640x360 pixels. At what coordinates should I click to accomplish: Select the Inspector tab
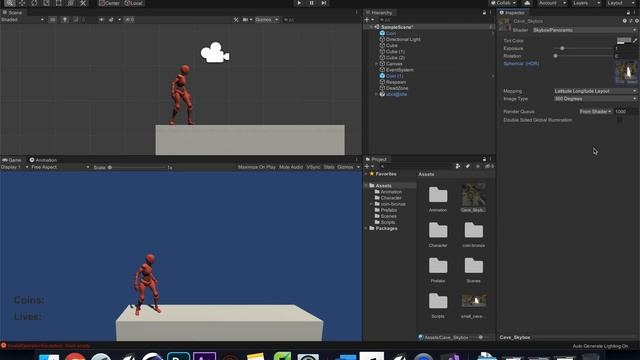(512, 13)
